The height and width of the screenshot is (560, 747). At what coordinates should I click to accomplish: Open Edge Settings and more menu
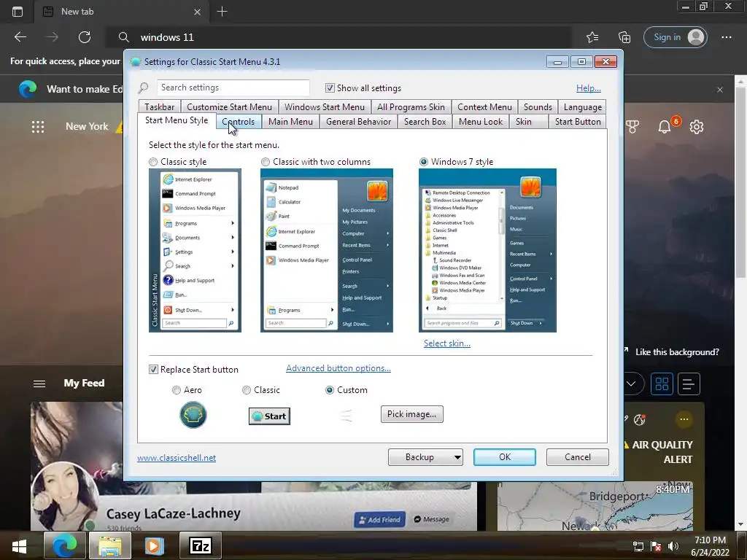click(x=726, y=37)
